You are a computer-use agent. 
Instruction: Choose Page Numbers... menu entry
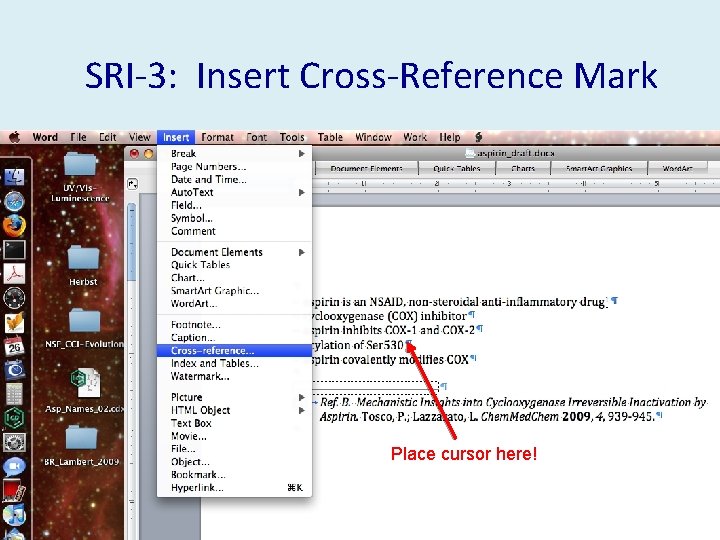pos(234,166)
